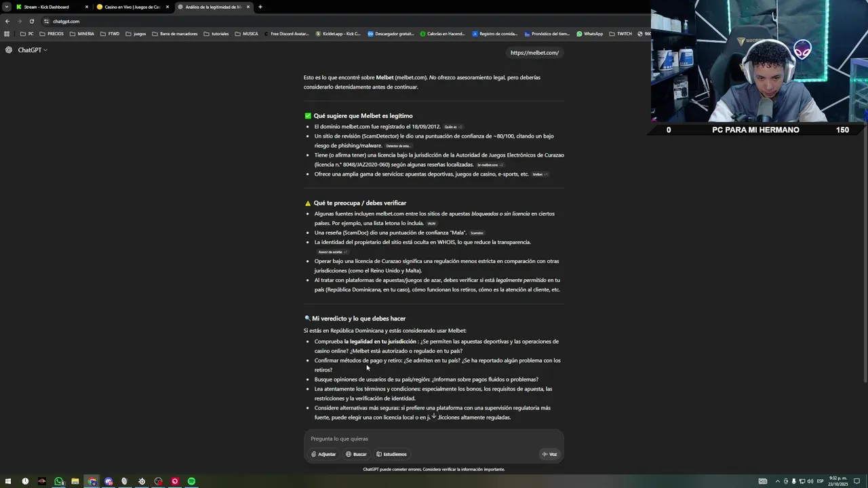Open WhatsApp from the taskbar
The height and width of the screenshot is (488, 868).
tap(59, 481)
